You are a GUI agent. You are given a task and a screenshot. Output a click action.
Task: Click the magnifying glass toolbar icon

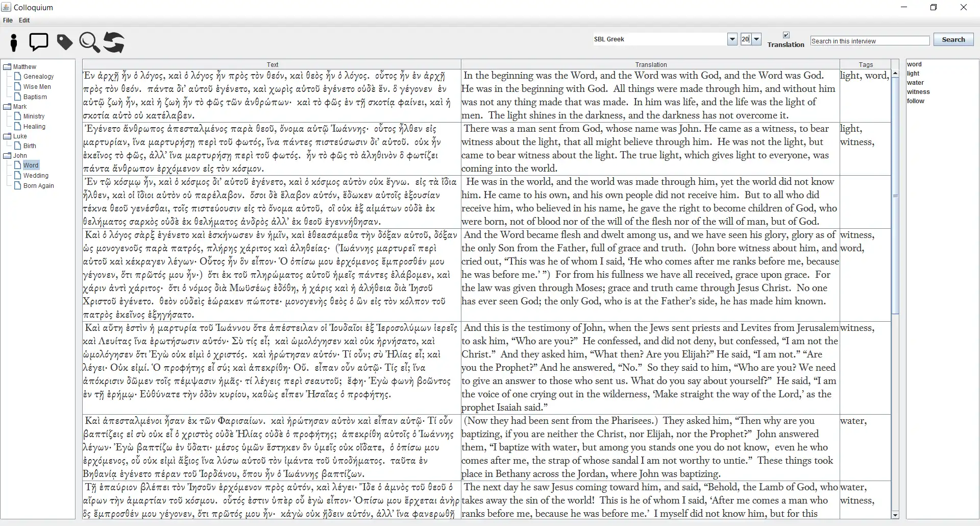point(89,42)
